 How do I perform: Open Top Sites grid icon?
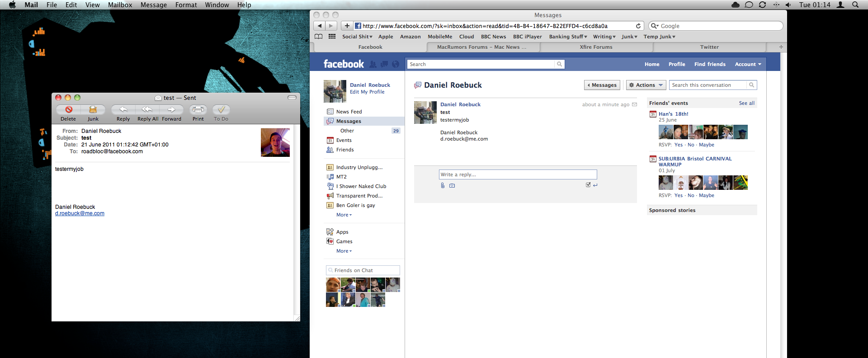[332, 37]
